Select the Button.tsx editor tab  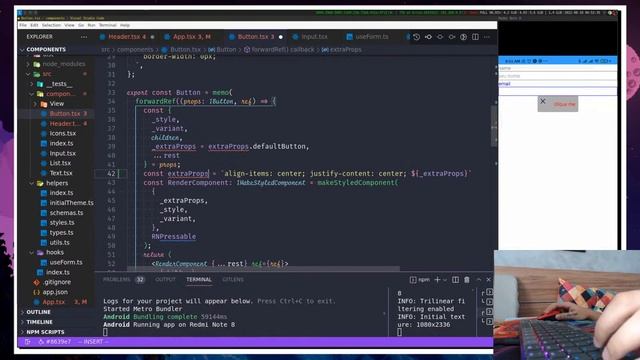256,37
